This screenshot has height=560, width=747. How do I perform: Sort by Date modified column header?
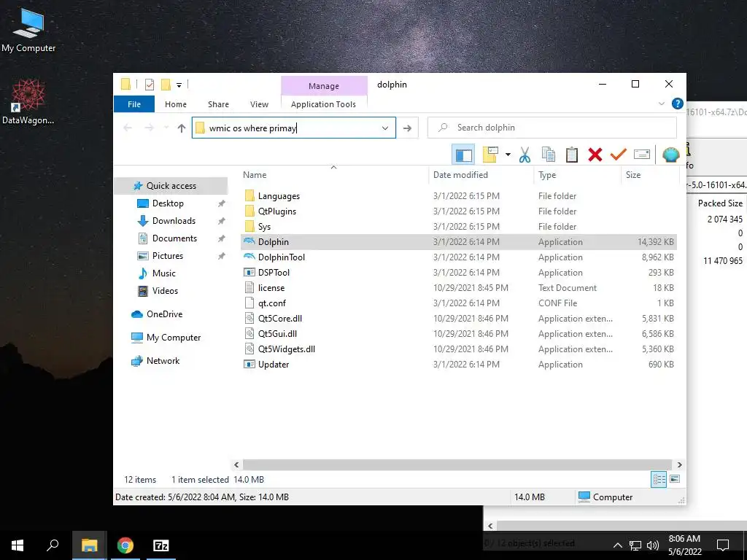point(460,175)
